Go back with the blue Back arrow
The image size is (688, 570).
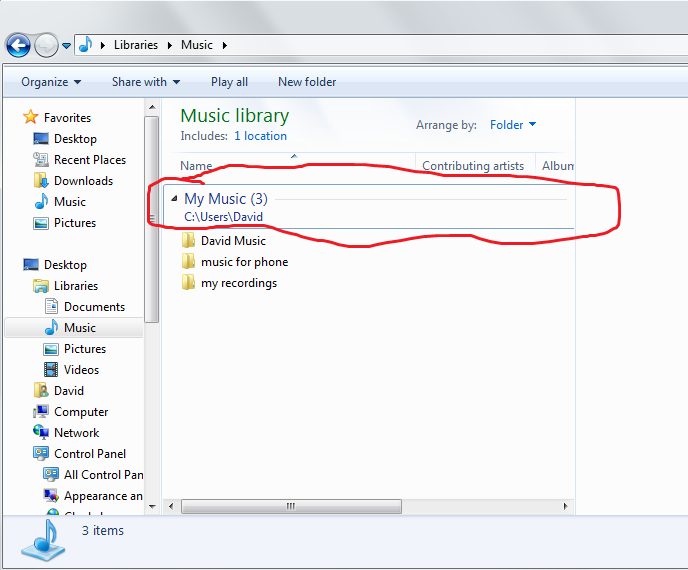(18, 45)
